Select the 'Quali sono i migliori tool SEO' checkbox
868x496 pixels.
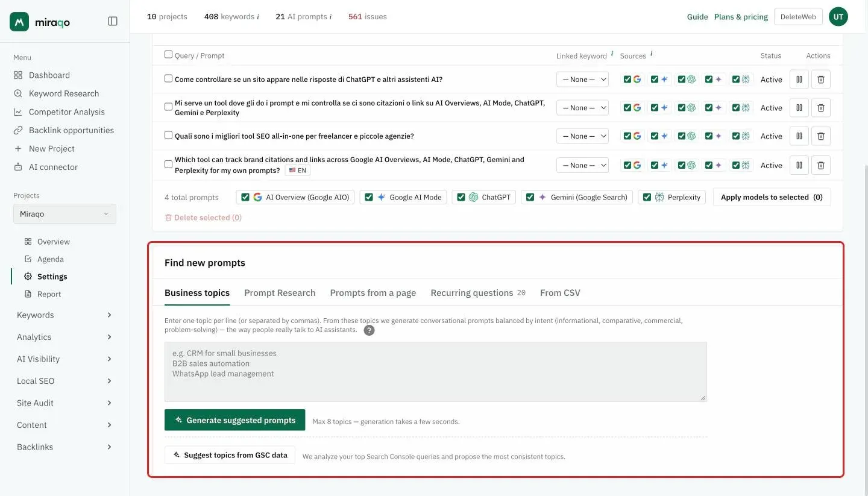coord(168,135)
